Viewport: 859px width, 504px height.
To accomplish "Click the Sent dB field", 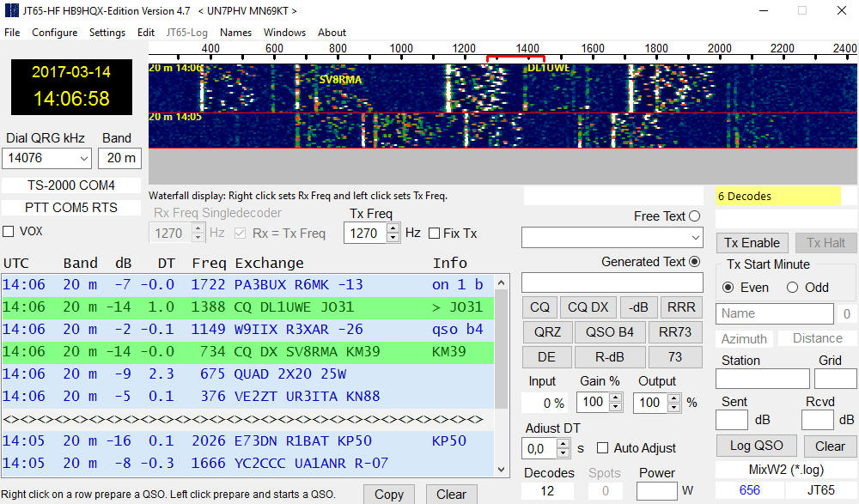I will click(x=732, y=420).
